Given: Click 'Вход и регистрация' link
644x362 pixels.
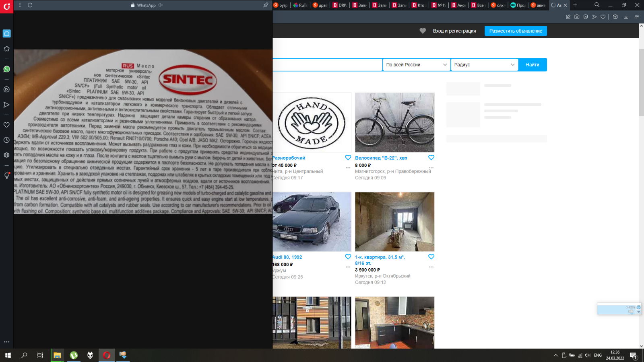Looking at the screenshot, I should click(454, 31).
